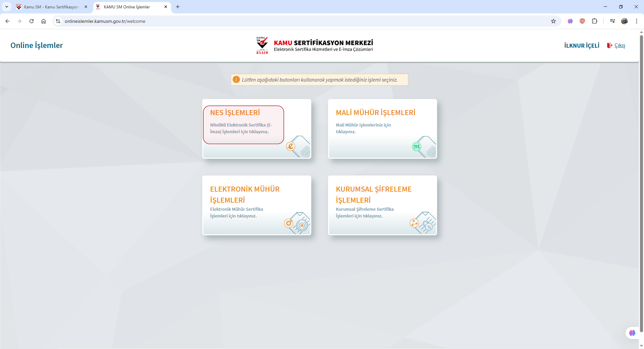644x349 pixels.
Task: Expand the tab search dropdown arrow
Action: pyautogui.click(x=6, y=7)
